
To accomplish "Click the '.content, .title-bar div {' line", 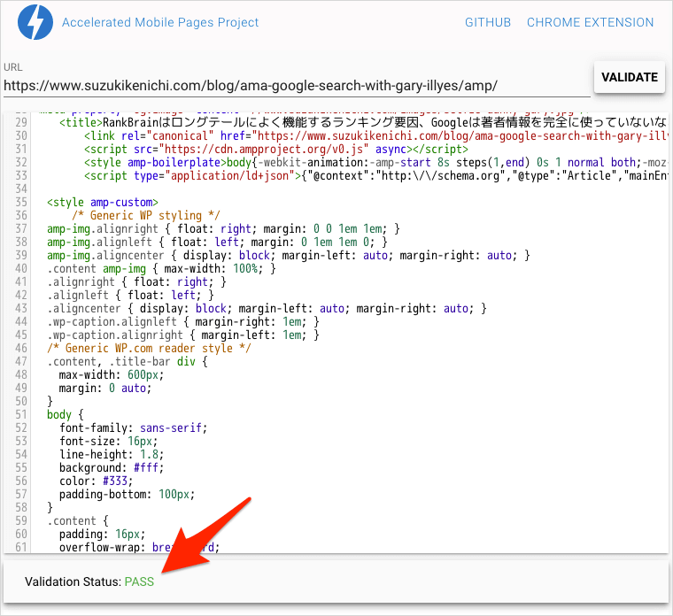I will (128, 362).
